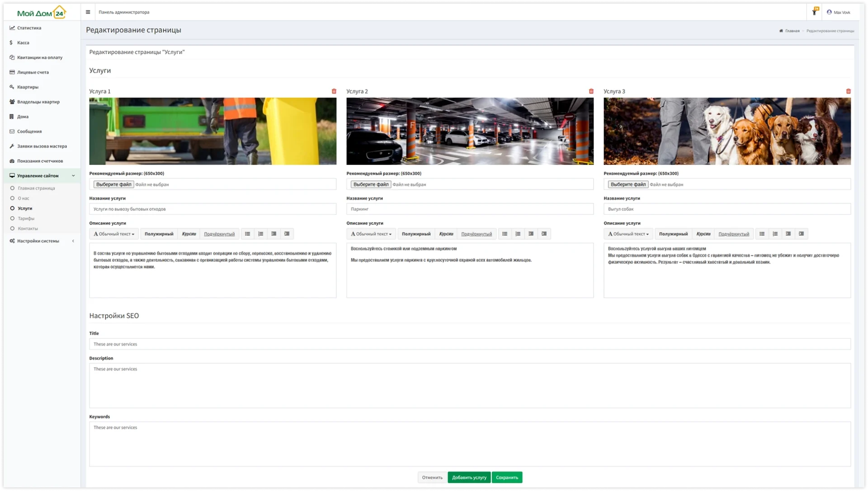Insert numbered list in Услуга 3 editor
The height and width of the screenshot is (491, 868).
click(775, 234)
